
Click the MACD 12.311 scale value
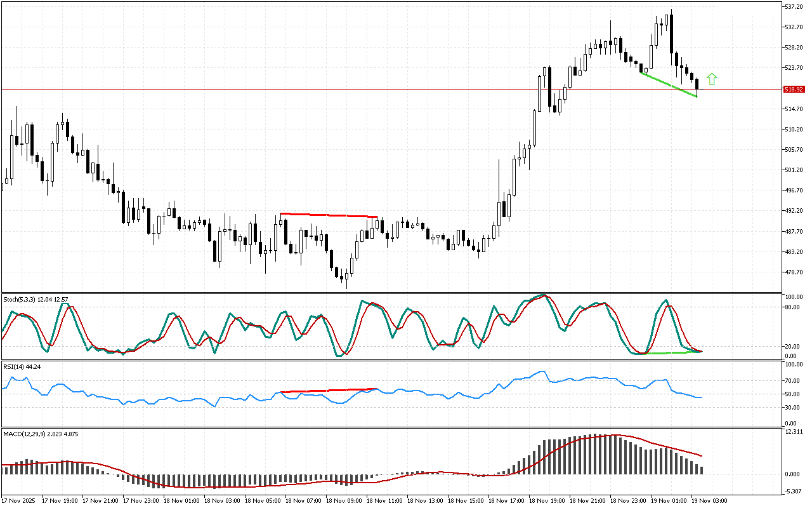[794, 432]
